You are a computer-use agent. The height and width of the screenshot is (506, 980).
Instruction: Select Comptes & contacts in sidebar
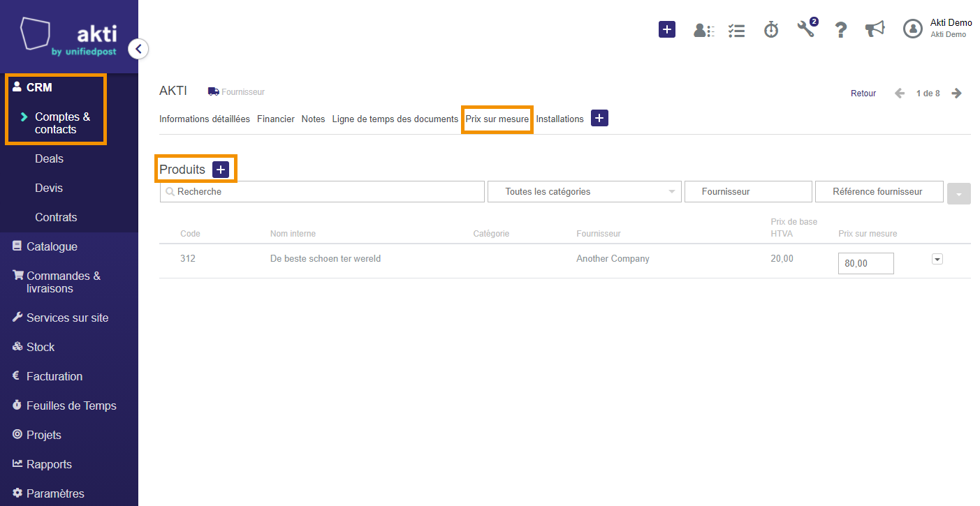pos(62,123)
